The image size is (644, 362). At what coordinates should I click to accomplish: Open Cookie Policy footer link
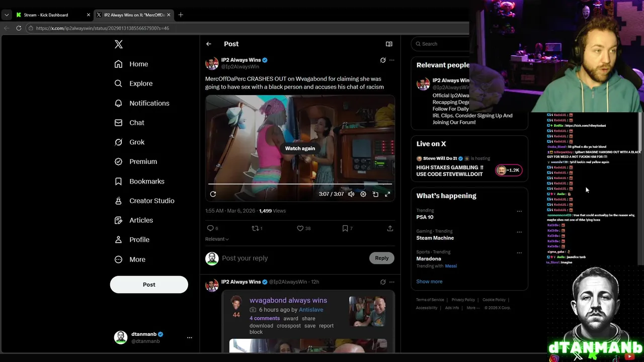[x=494, y=300]
